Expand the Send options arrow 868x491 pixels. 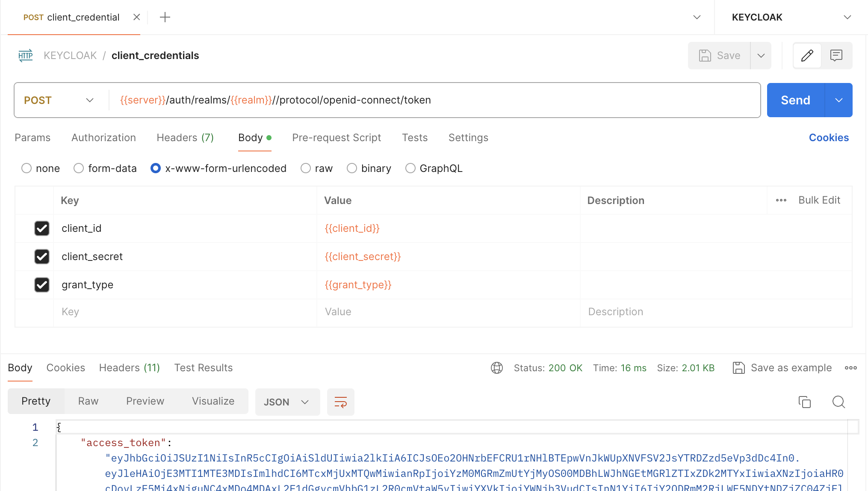click(x=839, y=101)
